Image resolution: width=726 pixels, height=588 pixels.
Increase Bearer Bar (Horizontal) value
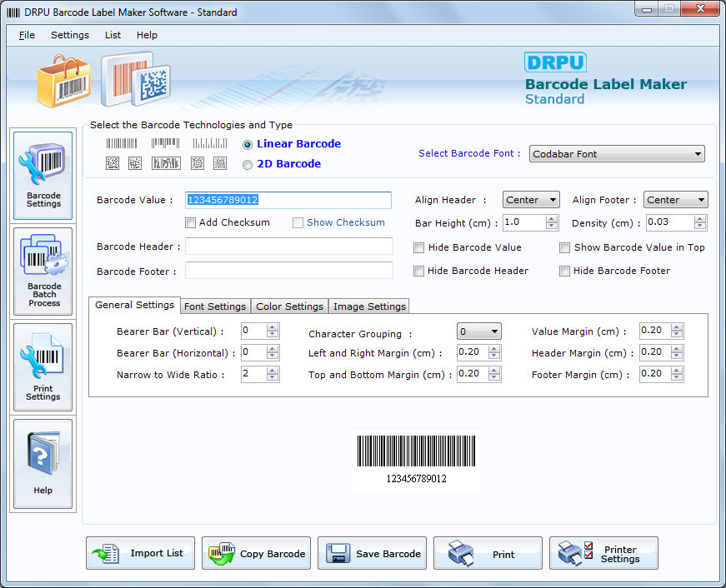click(x=273, y=349)
